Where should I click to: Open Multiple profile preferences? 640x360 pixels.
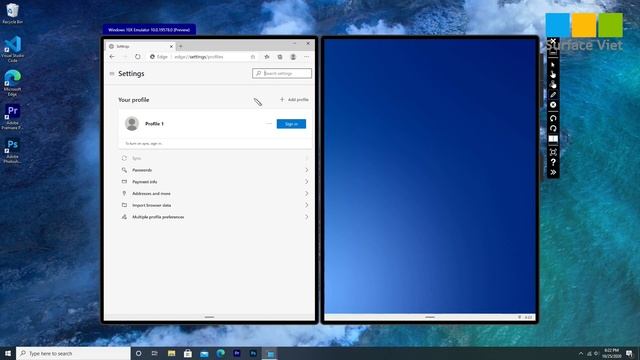coord(215,217)
